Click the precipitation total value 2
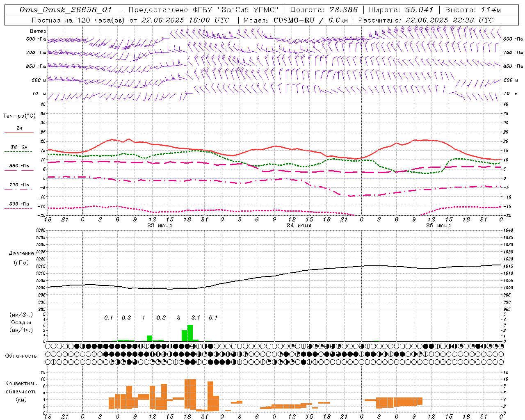The height and width of the screenshot is (420, 525). [178, 318]
